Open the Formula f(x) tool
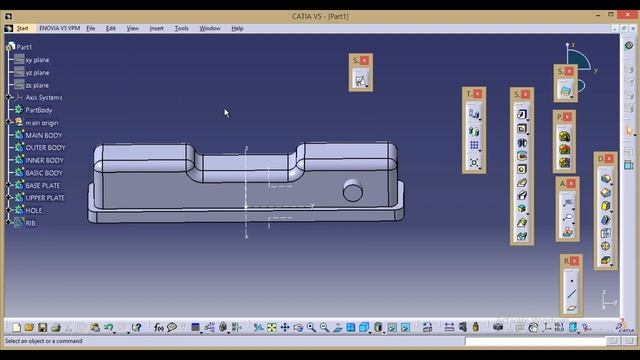The width and height of the screenshot is (640, 360). pos(159,327)
